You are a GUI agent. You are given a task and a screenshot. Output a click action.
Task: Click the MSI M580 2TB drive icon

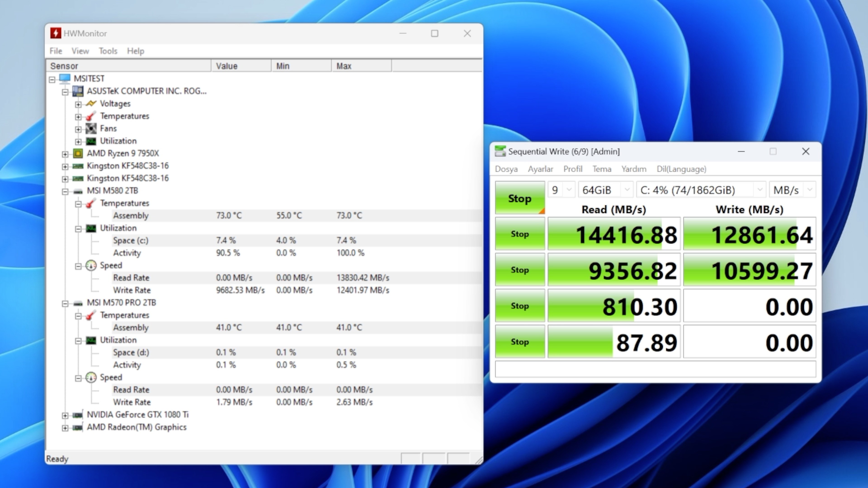pos(78,191)
